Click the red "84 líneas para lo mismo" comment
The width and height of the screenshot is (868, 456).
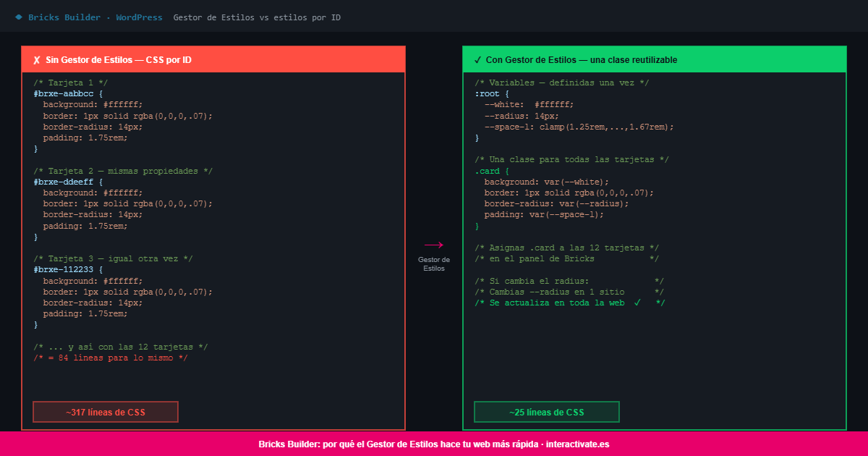click(x=111, y=358)
